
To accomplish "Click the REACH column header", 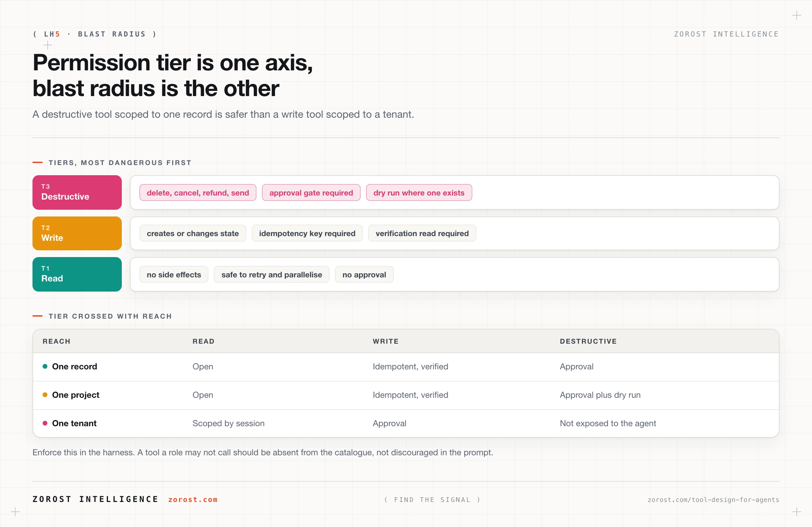I will tap(57, 341).
